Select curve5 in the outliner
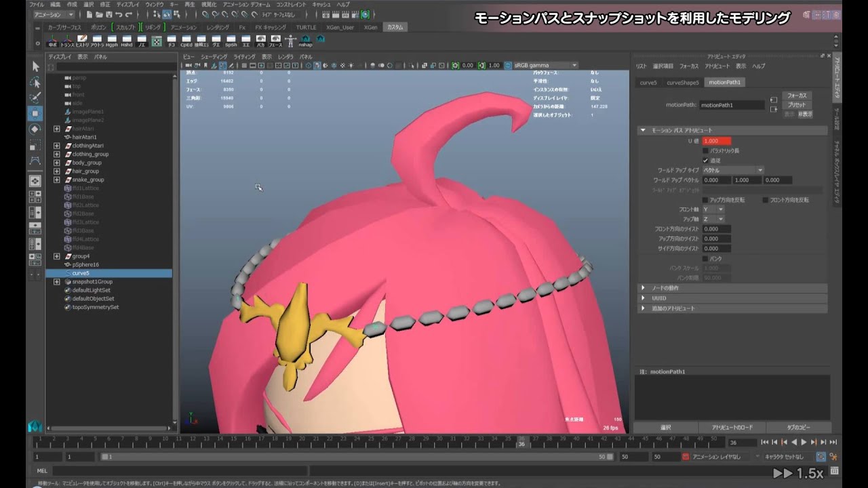Image resolution: width=868 pixels, height=488 pixels. tap(108, 273)
